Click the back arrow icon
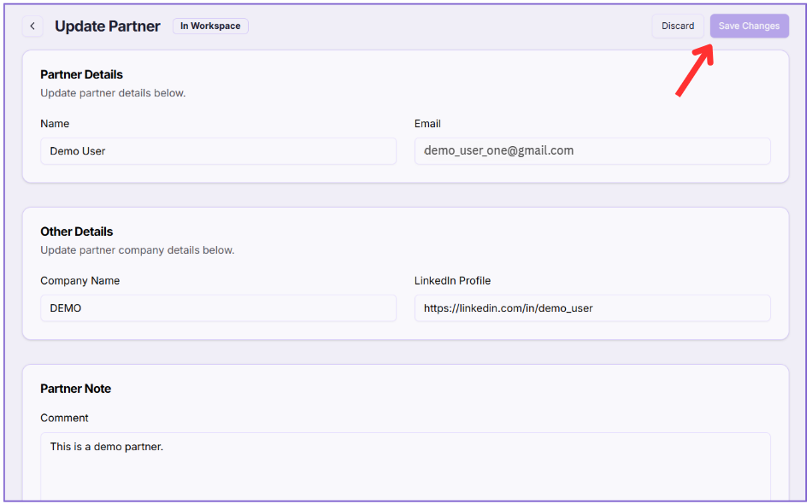Image resolution: width=812 pixels, height=504 pixels. pos(32,26)
